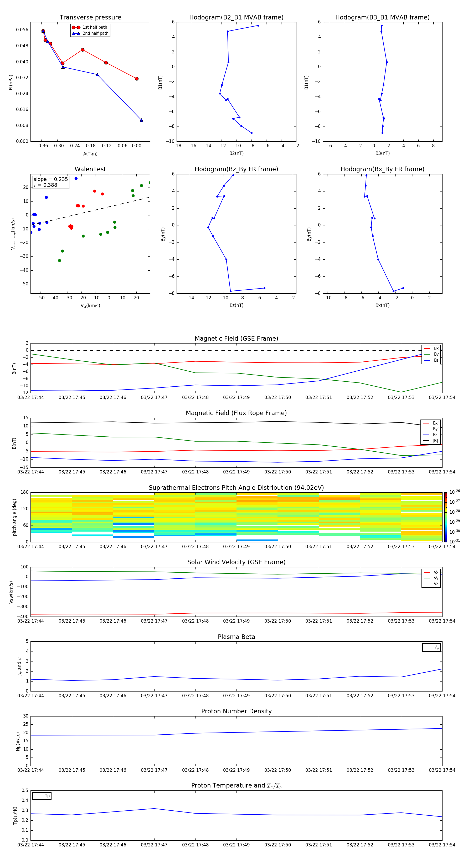Click the 'r = 0.388' annotation
The height and width of the screenshot is (868, 473).
click(45, 185)
